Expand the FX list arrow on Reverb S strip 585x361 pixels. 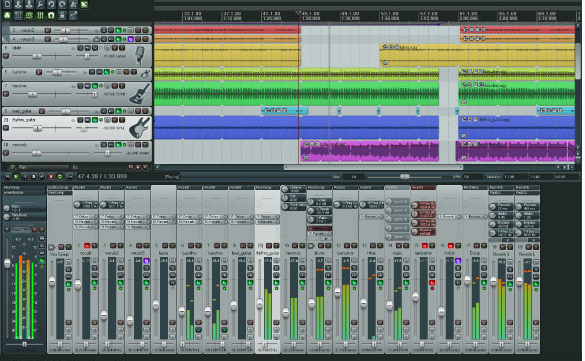click(x=508, y=240)
